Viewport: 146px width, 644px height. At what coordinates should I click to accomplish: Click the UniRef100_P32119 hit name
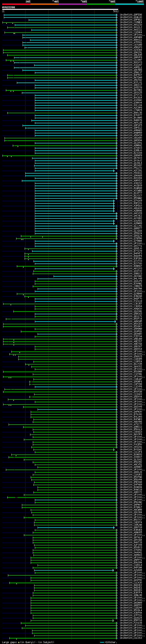(131, 301)
